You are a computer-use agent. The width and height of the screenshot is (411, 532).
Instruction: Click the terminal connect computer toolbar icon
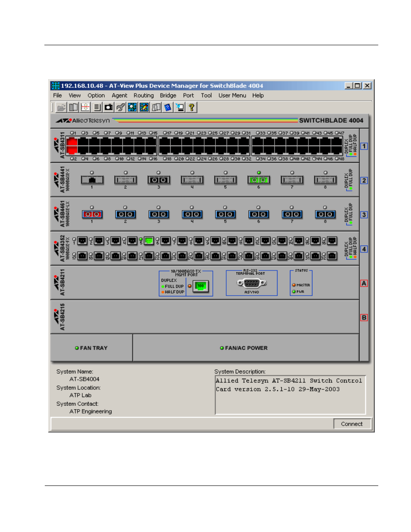click(x=180, y=107)
